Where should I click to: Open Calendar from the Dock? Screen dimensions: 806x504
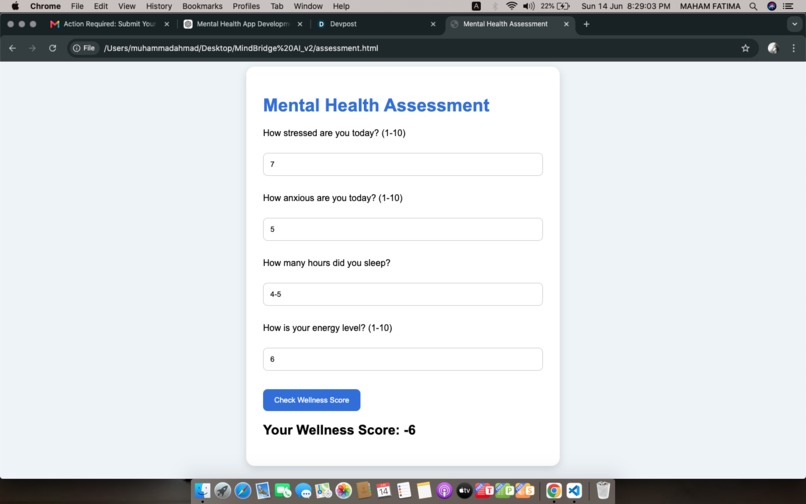tap(383, 490)
